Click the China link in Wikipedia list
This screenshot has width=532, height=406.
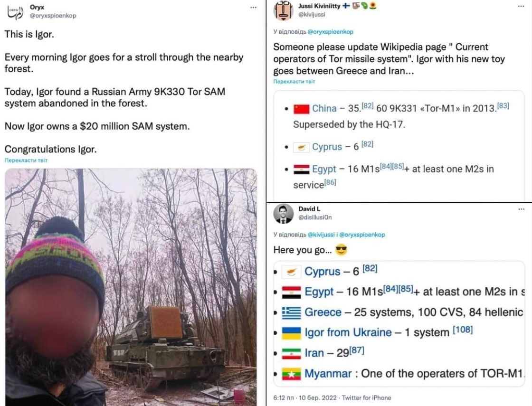(324, 109)
